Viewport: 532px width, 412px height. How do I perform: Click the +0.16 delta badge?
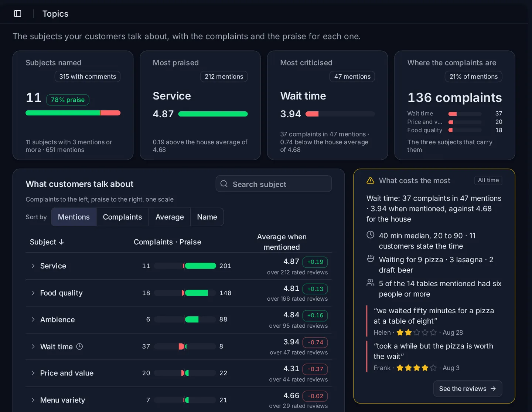pos(315,315)
